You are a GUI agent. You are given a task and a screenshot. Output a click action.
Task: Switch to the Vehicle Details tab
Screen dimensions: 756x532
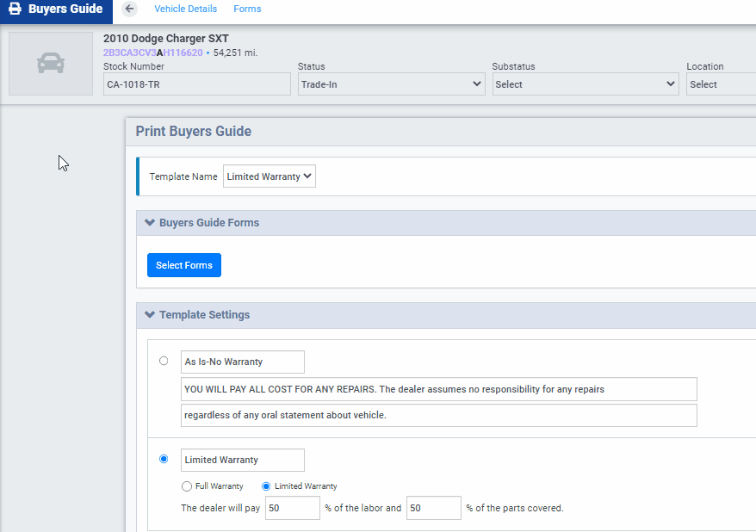click(185, 9)
